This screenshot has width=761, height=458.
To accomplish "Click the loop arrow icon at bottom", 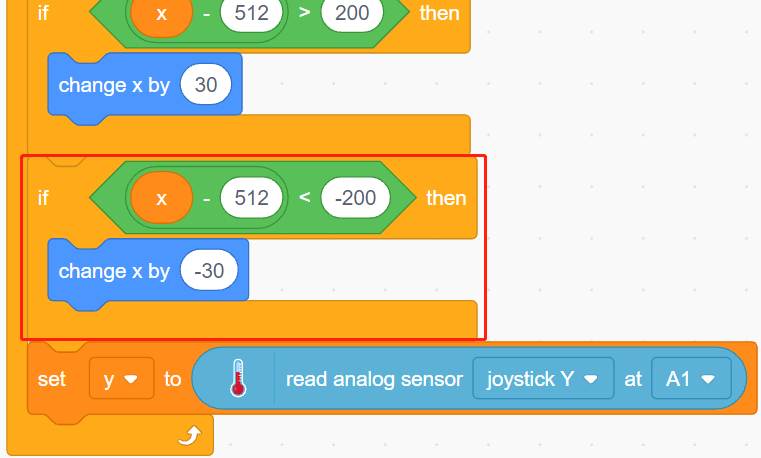I will click(189, 435).
